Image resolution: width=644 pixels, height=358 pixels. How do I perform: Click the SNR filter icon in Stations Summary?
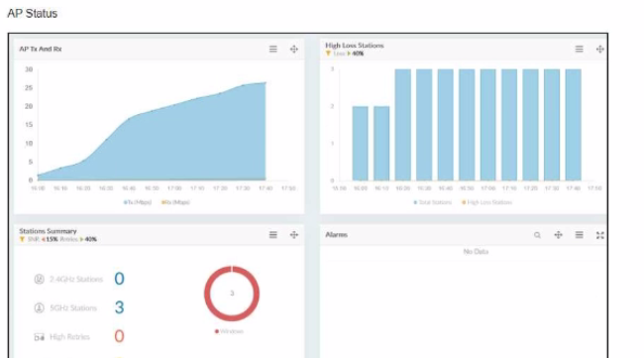click(x=22, y=239)
